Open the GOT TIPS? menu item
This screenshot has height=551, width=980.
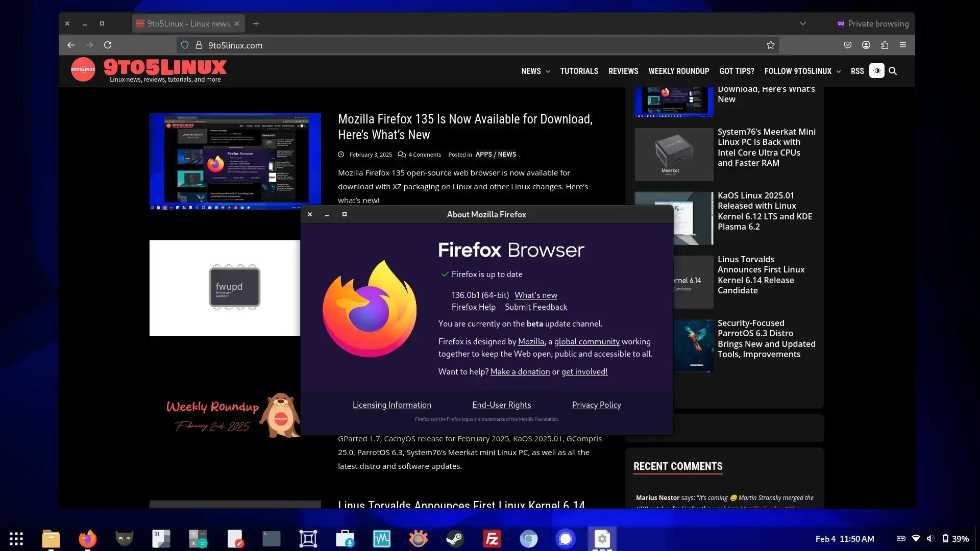pos(737,71)
